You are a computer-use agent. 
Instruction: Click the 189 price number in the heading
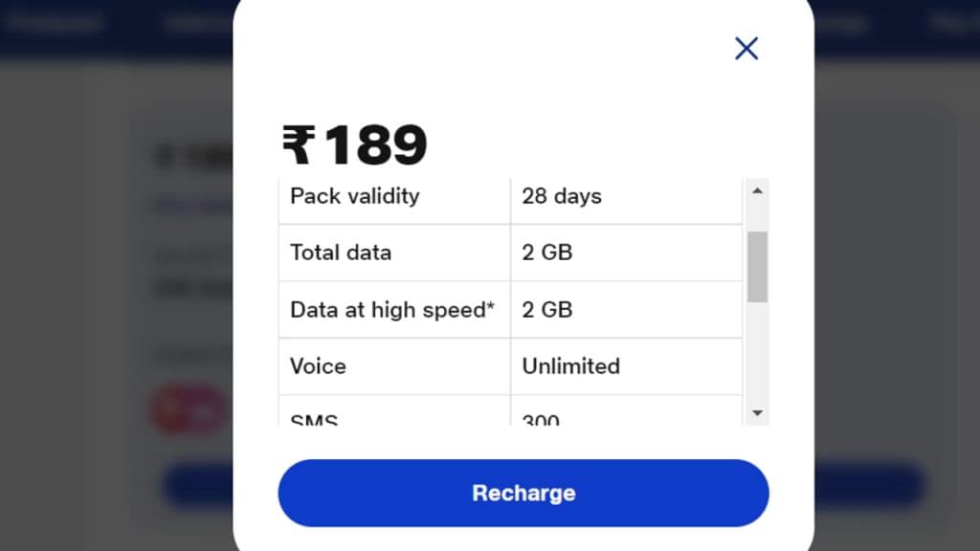click(x=375, y=146)
